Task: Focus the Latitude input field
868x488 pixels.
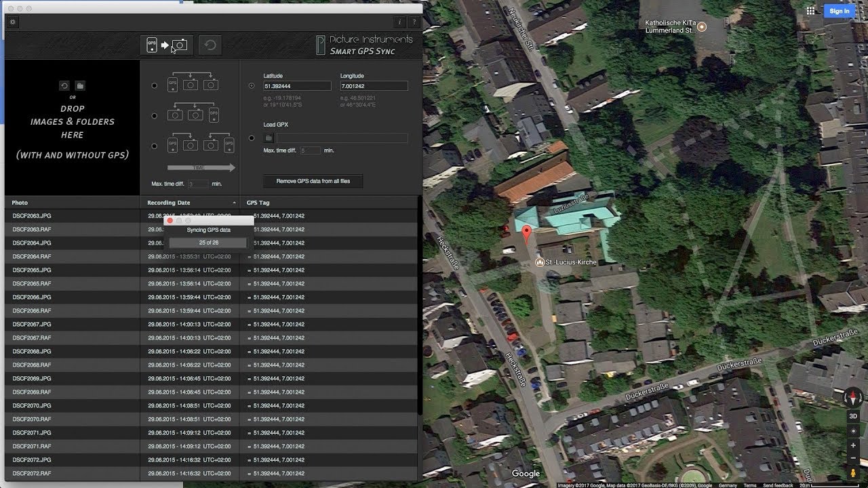Action: (x=297, y=86)
